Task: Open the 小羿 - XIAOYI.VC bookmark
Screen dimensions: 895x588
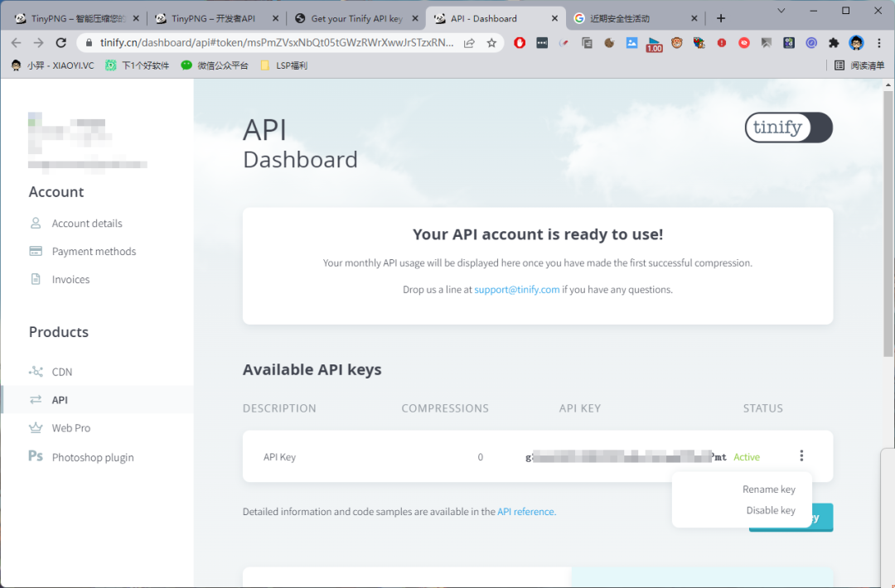Action: pyautogui.click(x=52, y=65)
